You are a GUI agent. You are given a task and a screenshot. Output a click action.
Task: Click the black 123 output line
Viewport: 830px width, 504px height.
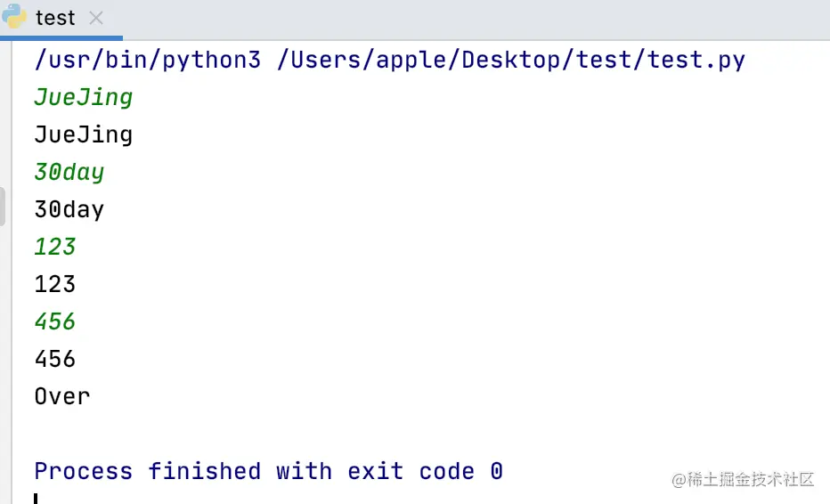tap(54, 284)
